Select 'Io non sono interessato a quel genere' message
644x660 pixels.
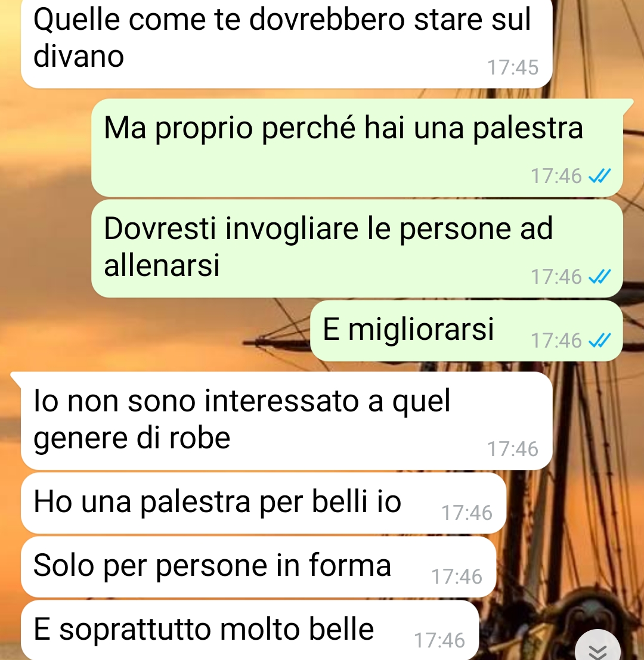pos(286,420)
